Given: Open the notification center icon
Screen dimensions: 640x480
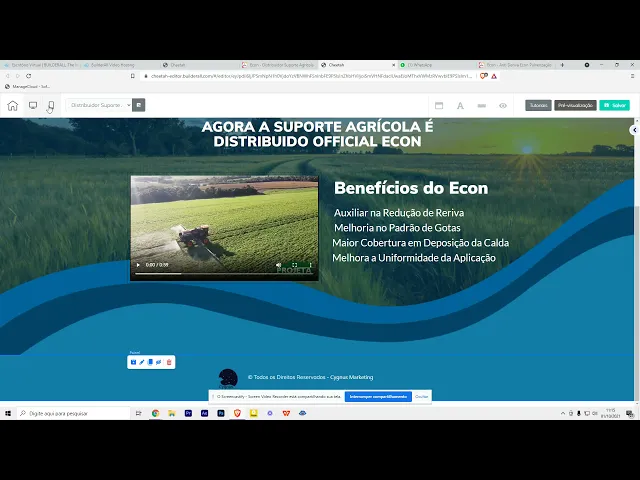Looking at the screenshot, I should [630, 413].
